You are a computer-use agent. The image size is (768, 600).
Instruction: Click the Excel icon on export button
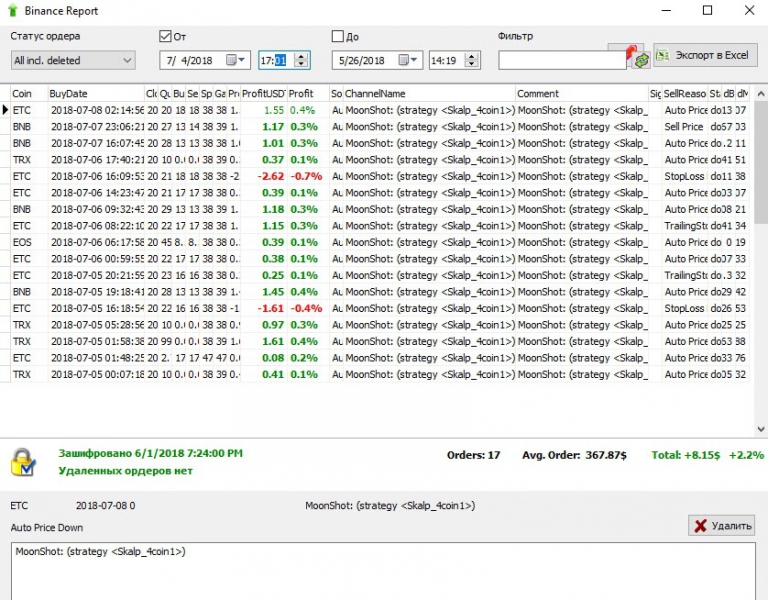pos(663,55)
